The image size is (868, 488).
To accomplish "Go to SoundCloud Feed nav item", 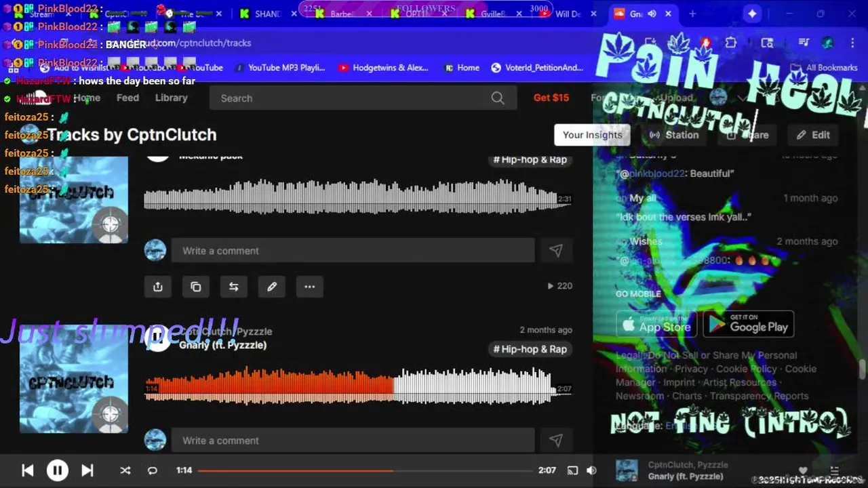I will click(127, 98).
